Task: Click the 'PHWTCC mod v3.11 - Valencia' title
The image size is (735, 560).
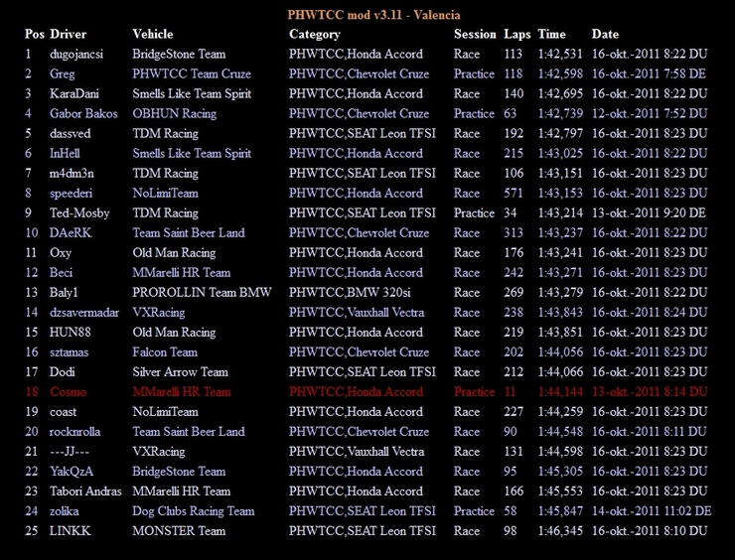Action: pos(373,15)
